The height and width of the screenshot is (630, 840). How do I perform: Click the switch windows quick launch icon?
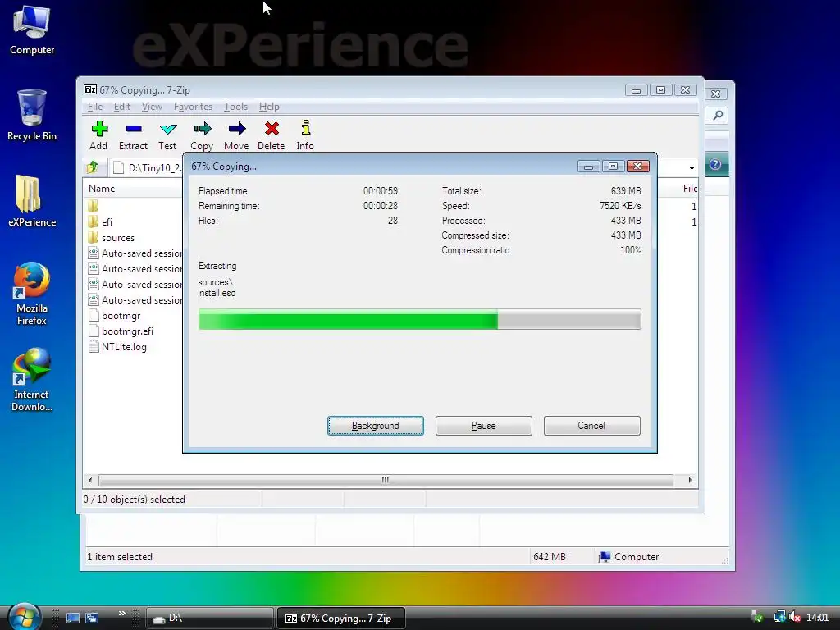[92, 618]
